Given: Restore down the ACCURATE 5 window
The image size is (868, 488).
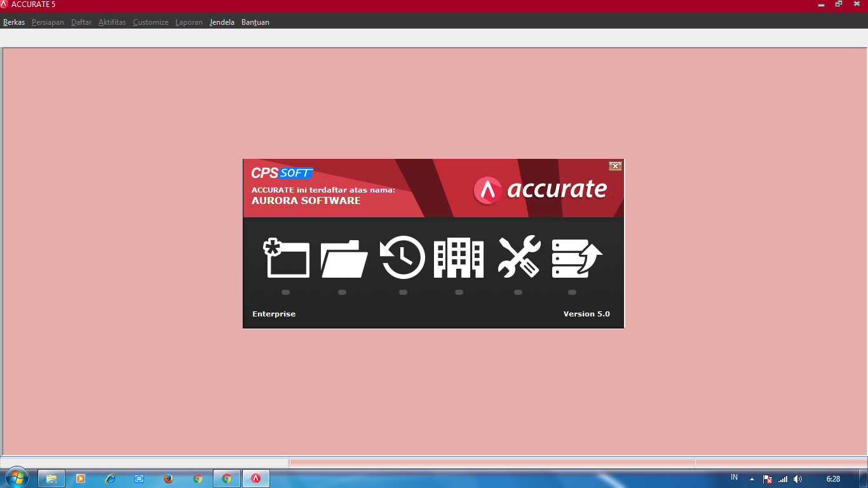Looking at the screenshot, I should click(839, 4).
